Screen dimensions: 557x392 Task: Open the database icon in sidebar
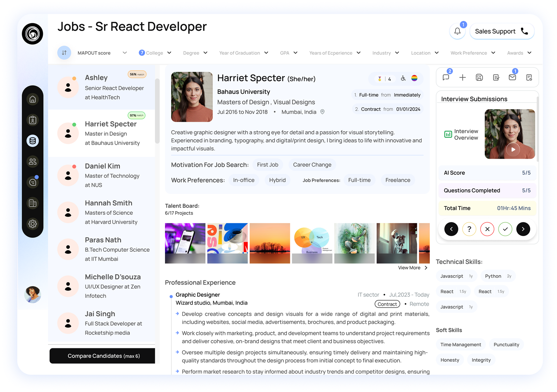(x=33, y=141)
